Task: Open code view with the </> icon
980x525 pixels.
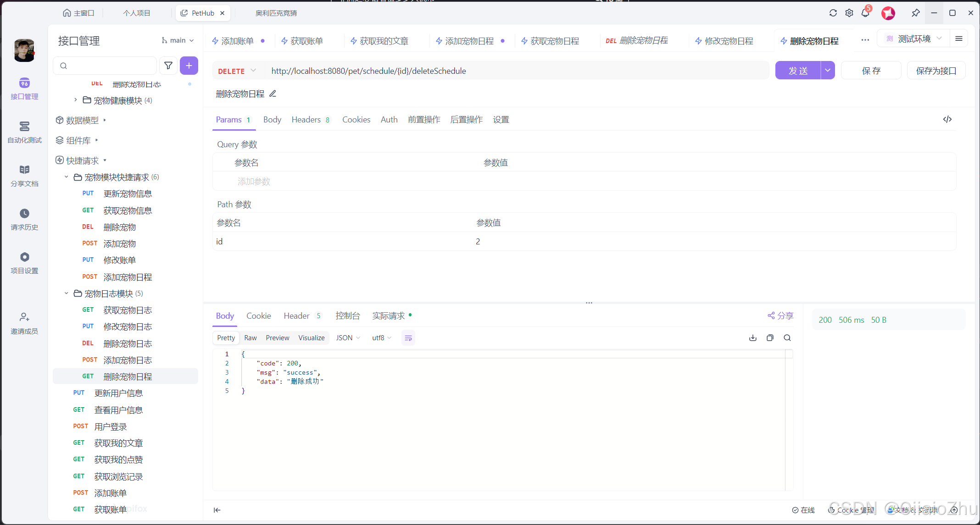Action: [x=947, y=119]
